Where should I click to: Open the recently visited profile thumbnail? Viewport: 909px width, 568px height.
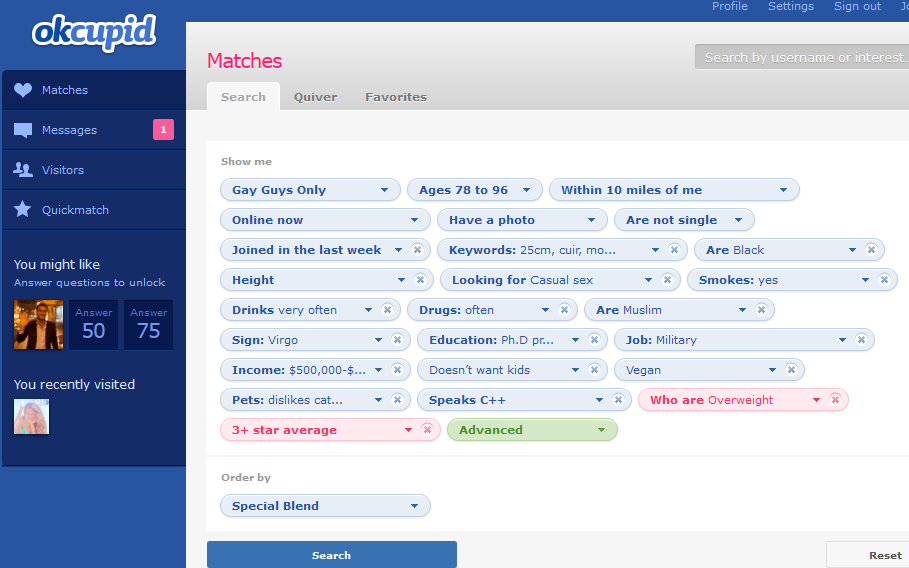pos(32,416)
